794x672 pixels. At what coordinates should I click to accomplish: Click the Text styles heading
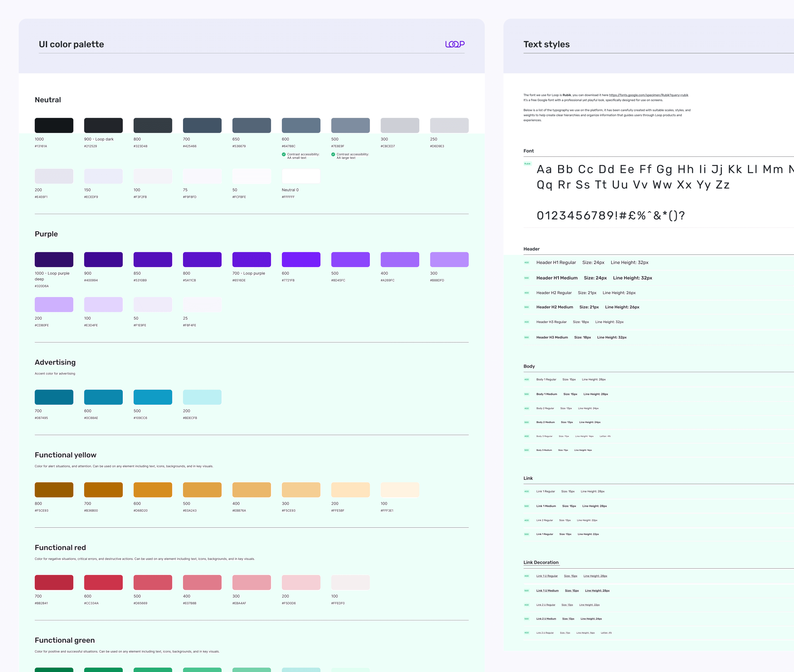point(546,44)
